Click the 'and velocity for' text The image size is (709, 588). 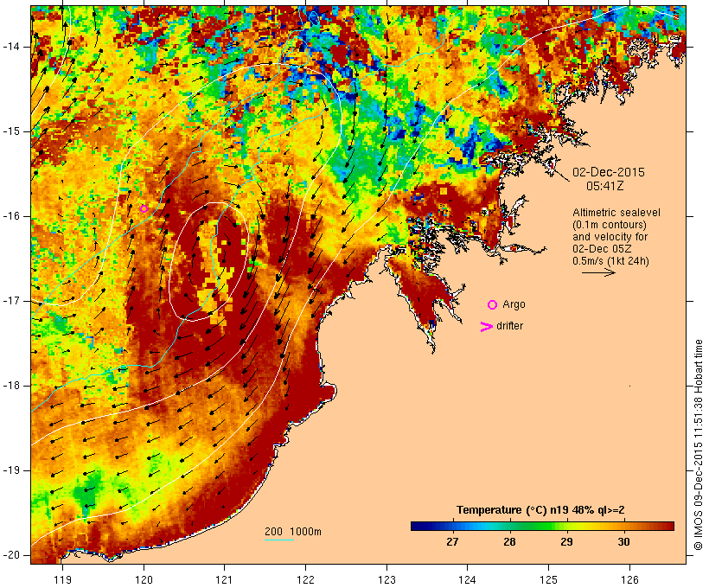tap(610, 237)
